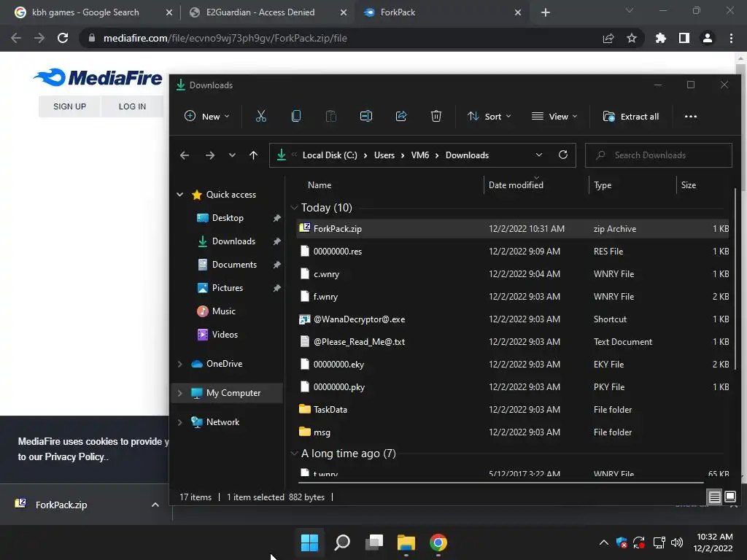Click the Rename icon in Explorer toolbar
Viewport: 747px width, 560px height.
pyautogui.click(x=366, y=116)
